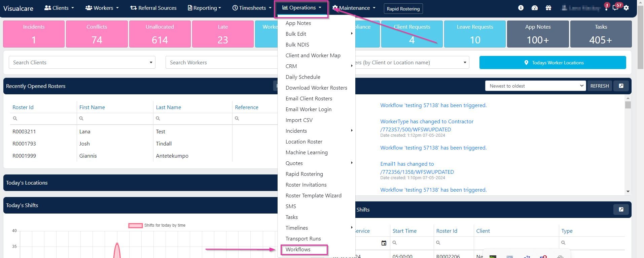Choose Machine Learning menu item
644x258 pixels.
(x=307, y=152)
